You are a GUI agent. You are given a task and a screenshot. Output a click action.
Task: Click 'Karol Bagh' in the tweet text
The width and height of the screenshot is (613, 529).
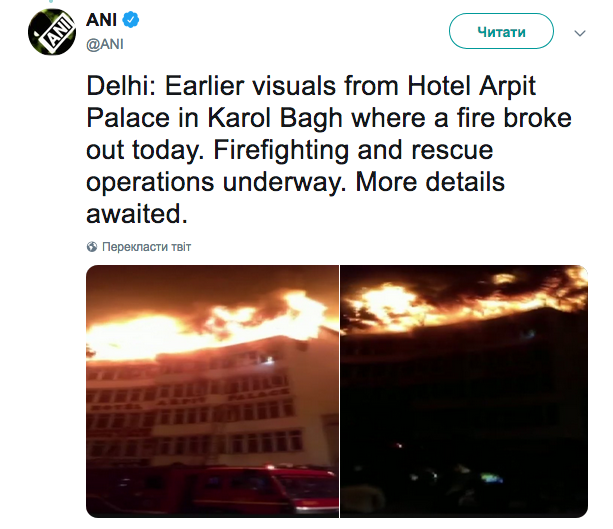[275, 118]
